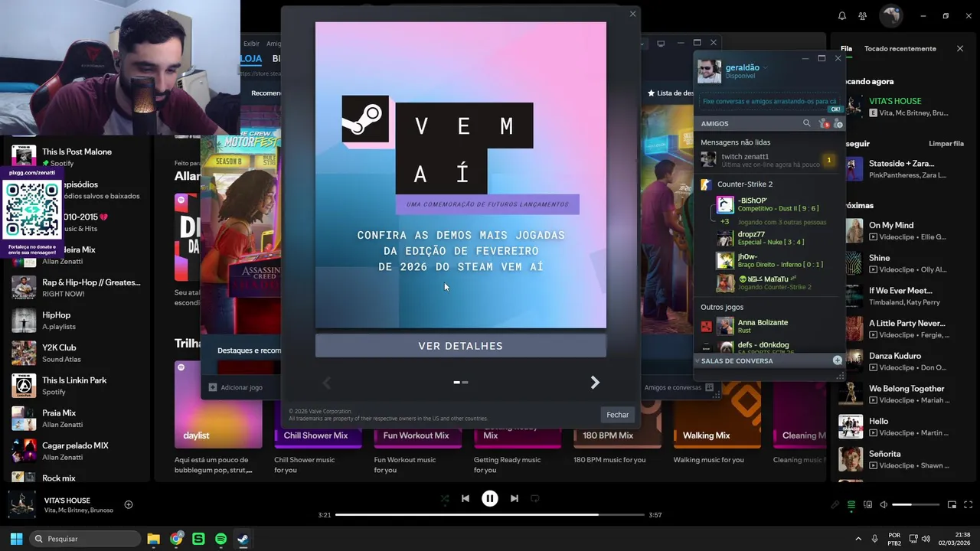The width and height of the screenshot is (980, 551).
Task: Open Lista de desejos in the Steam store
Action: (x=670, y=93)
